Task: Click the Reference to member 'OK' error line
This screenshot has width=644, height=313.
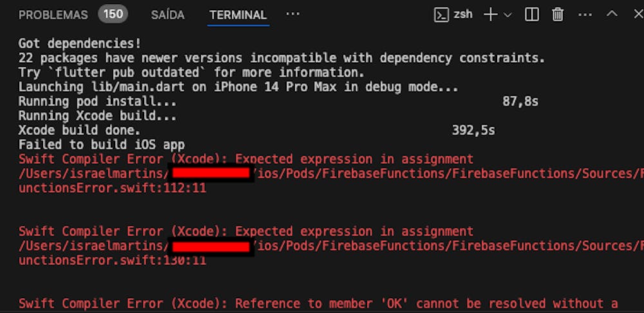Action: (318, 304)
